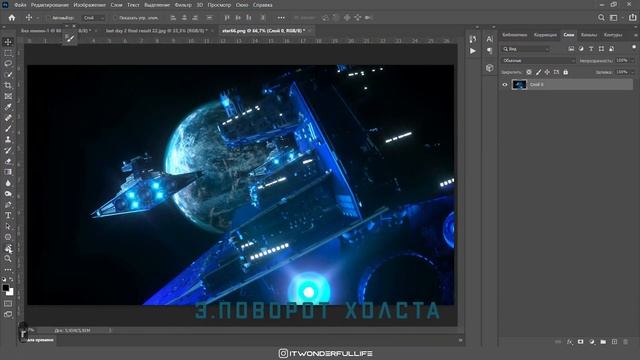
Task: Toggle the Показать упр. элем. checkbox
Action: click(115, 18)
